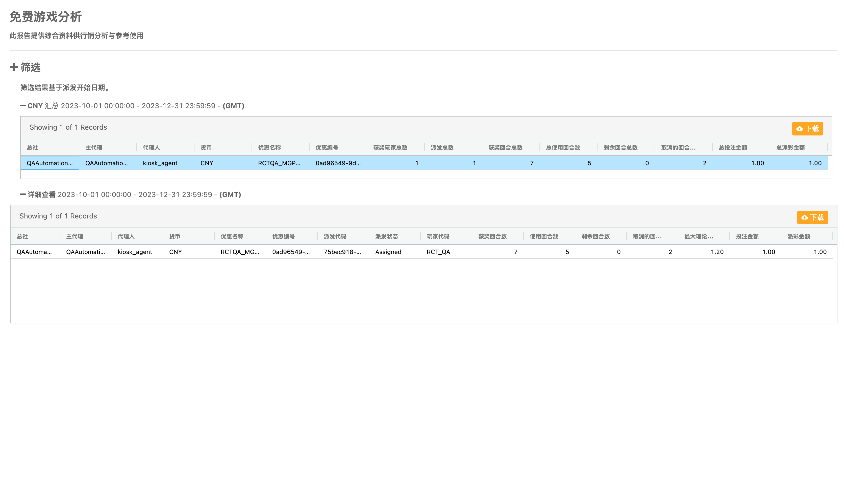This screenshot has height=504, width=844.
Task: Click the Assigned status cell
Action: point(388,252)
